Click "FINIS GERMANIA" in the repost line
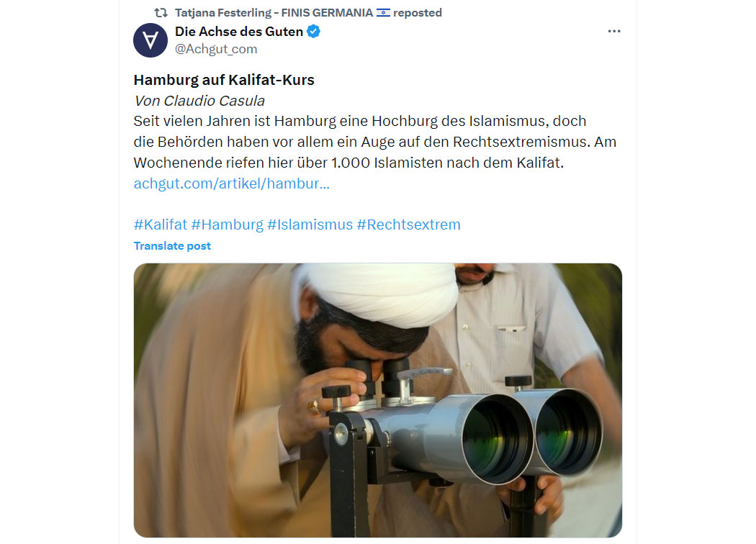 point(327,12)
